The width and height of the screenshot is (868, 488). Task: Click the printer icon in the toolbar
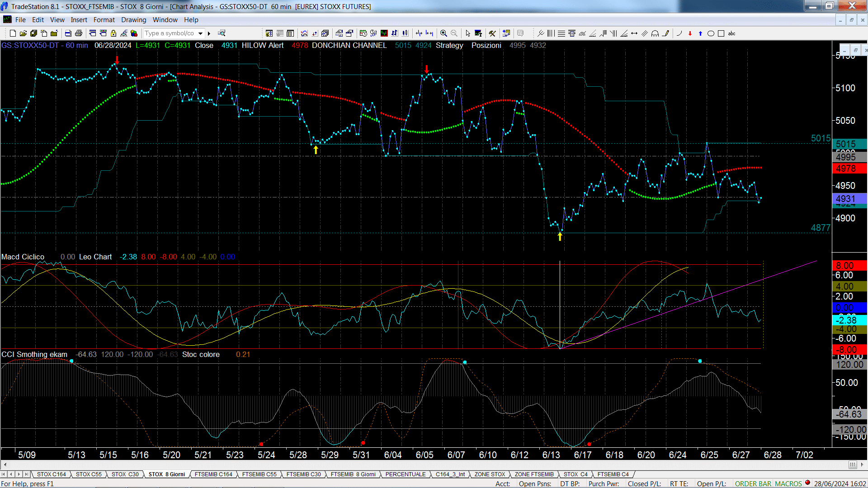(78, 33)
